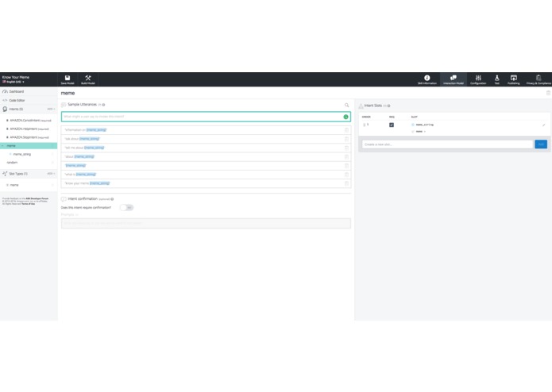Click the Create a new slot field
The width and height of the screenshot is (552, 392).
coord(447,144)
